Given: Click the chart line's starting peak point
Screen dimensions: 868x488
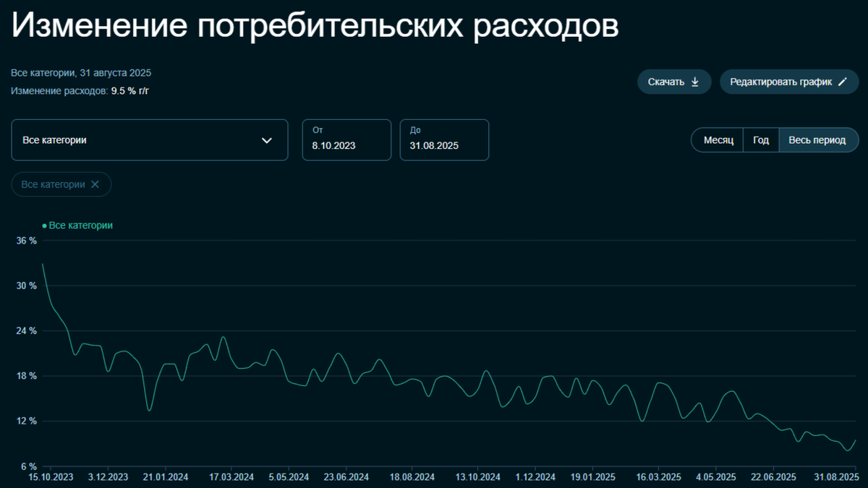Looking at the screenshot, I should click(x=43, y=264).
